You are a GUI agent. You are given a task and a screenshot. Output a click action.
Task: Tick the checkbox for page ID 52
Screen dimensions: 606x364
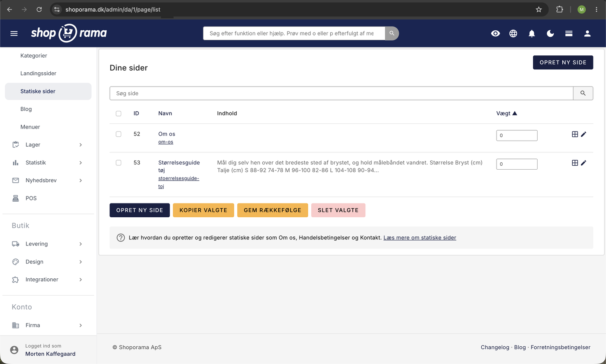coord(119,134)
